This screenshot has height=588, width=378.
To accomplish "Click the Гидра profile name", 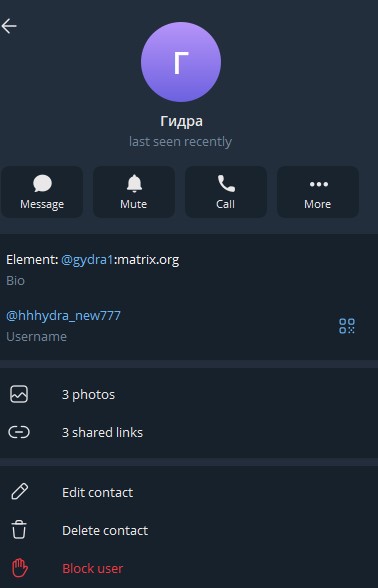I will tap(182, 121).
